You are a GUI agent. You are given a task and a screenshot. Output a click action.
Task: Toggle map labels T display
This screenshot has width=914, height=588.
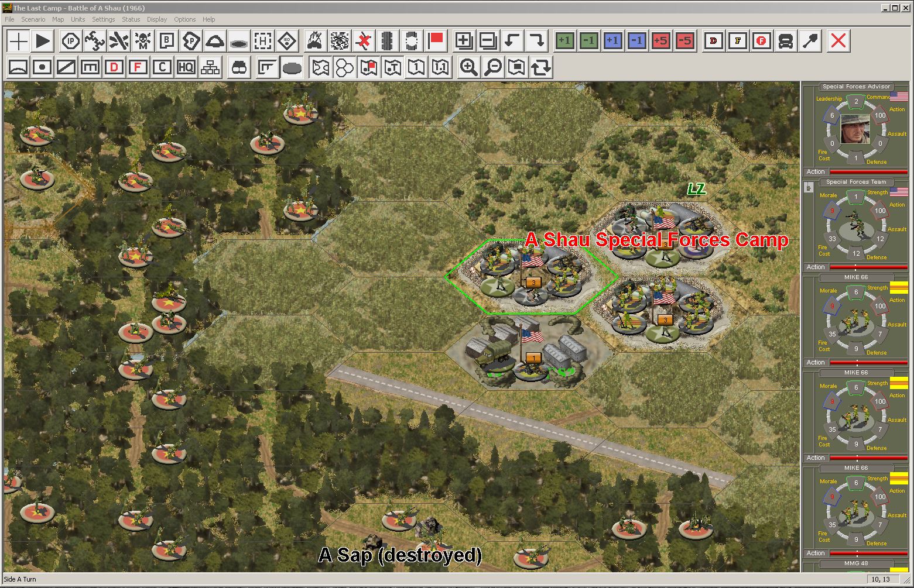[392, 67]
